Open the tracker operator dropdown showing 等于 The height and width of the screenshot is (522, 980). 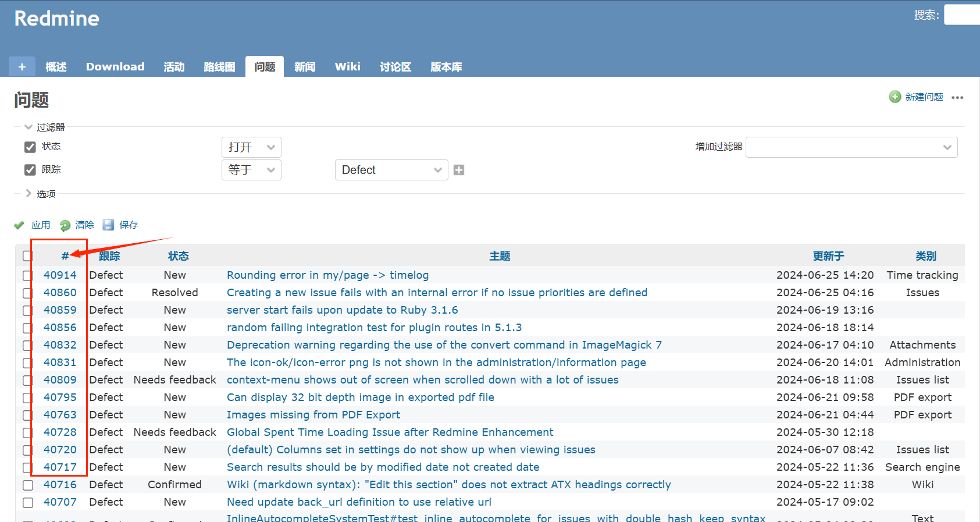click(x=251, y=170)
